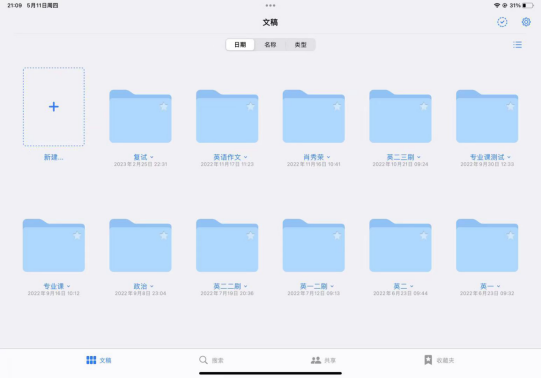Click date text 2023年2月25日 22:31
This screenshot has height=378, width=542.
[140, 164]
